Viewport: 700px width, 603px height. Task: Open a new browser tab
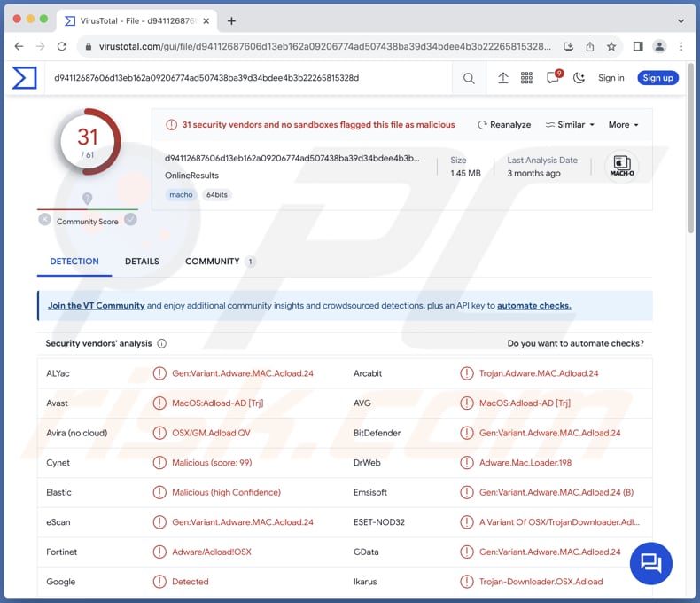[231, 21]
